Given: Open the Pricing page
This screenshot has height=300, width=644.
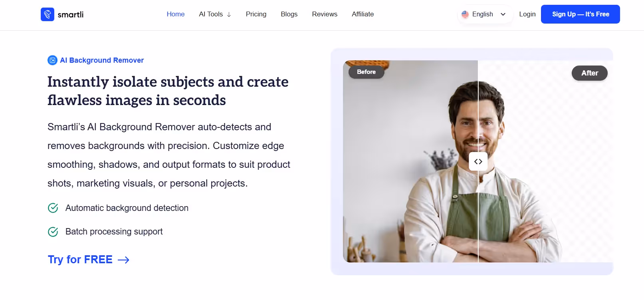Looking at the screenshot, I should point(256,14).
